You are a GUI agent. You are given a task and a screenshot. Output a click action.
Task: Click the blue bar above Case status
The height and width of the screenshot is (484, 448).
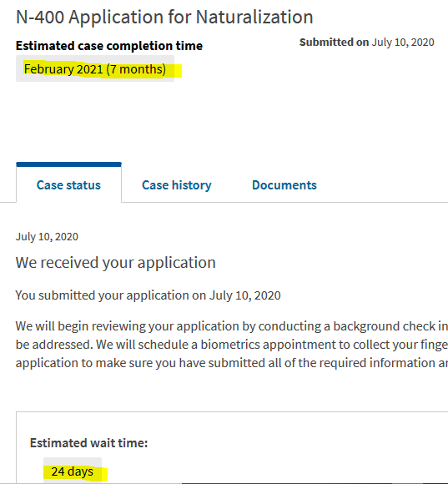[68, 164]
